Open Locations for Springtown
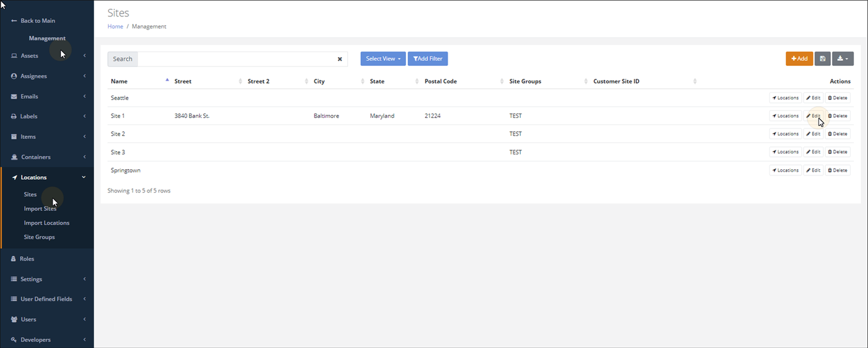 [786, 170]
